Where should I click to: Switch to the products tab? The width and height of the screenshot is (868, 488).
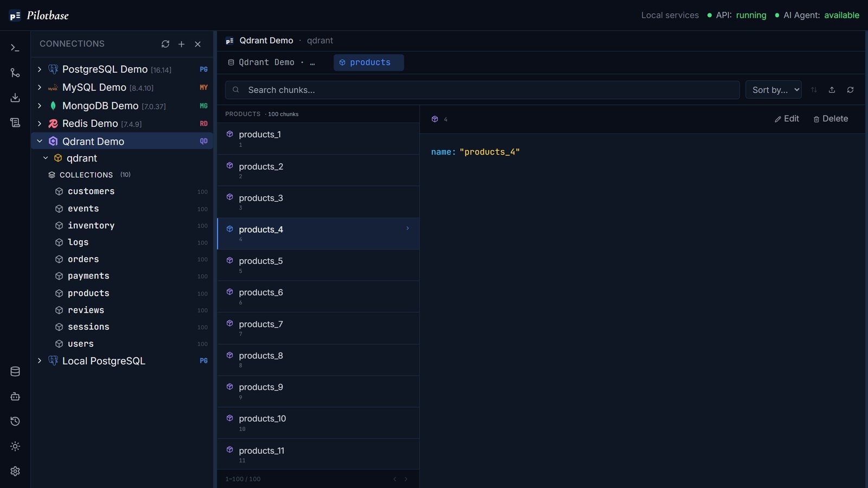(x=369, y=62)
